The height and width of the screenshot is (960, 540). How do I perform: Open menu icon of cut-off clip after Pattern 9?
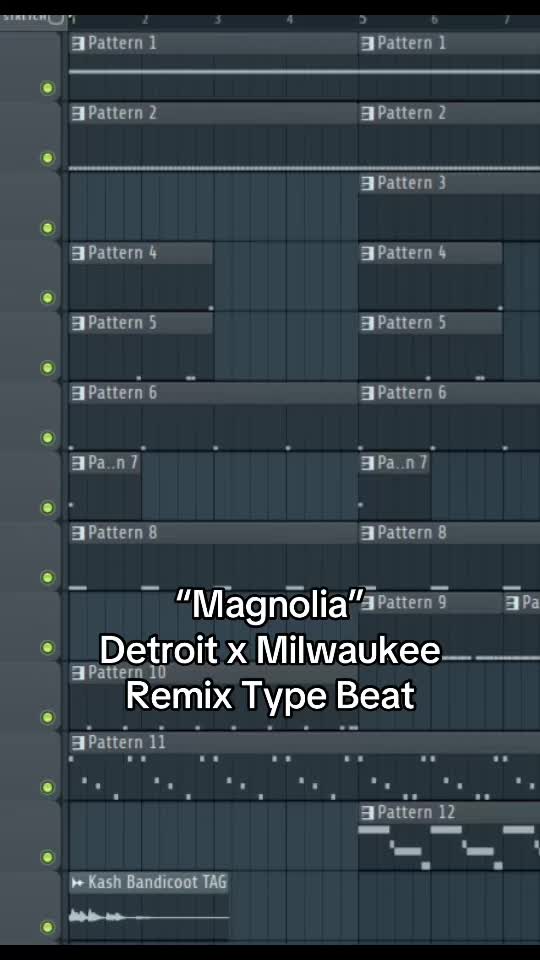pos(512,603)
